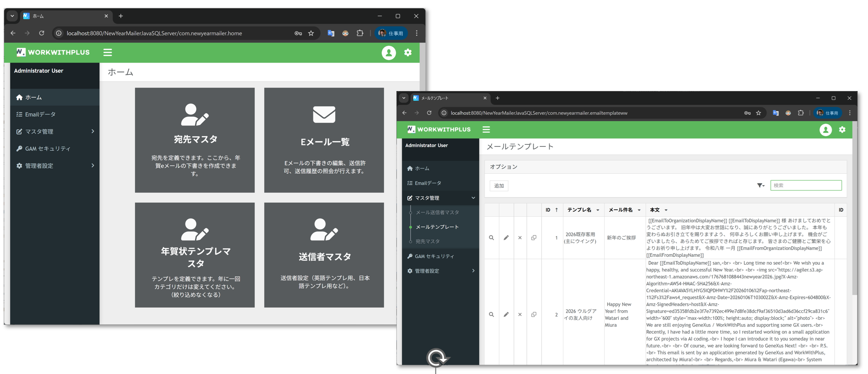The image size is (868, 374).
Task: Click the magnifier view icon for row 1
Action: (x=491, y=238)
